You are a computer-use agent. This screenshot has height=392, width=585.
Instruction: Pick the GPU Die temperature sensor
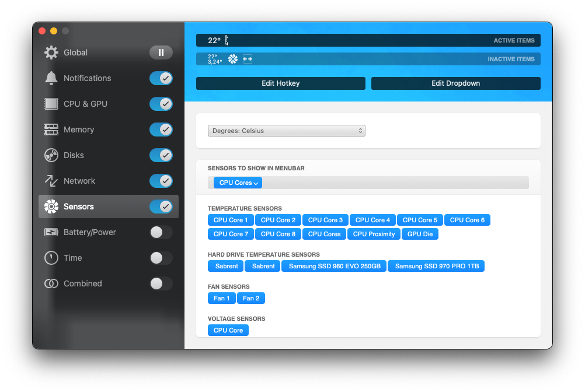point(420,234)
